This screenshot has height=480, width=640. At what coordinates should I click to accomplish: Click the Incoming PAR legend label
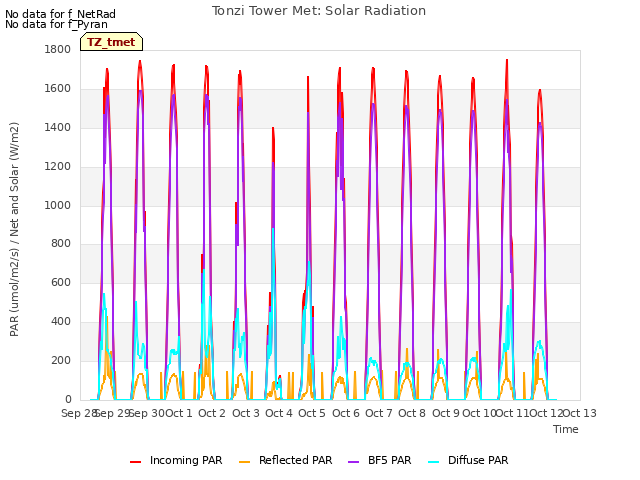[x=186, y=460]
